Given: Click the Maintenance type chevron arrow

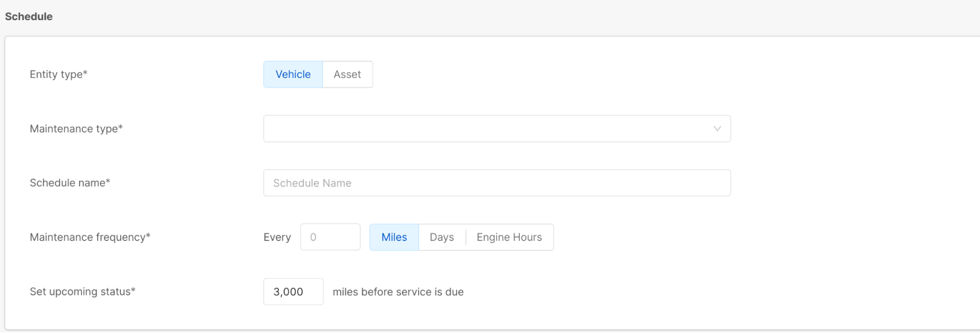Looking at the screenshot, I should pos(717,129).
